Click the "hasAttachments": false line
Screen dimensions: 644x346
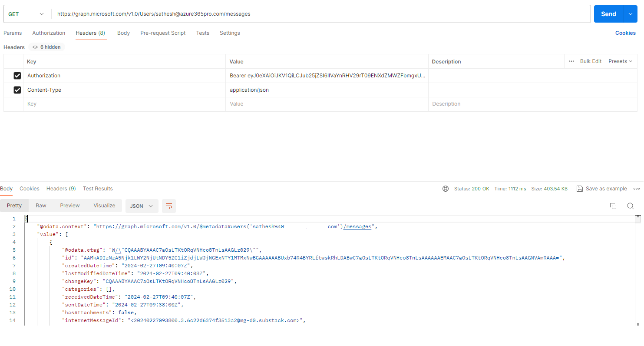tap(99, 313)
